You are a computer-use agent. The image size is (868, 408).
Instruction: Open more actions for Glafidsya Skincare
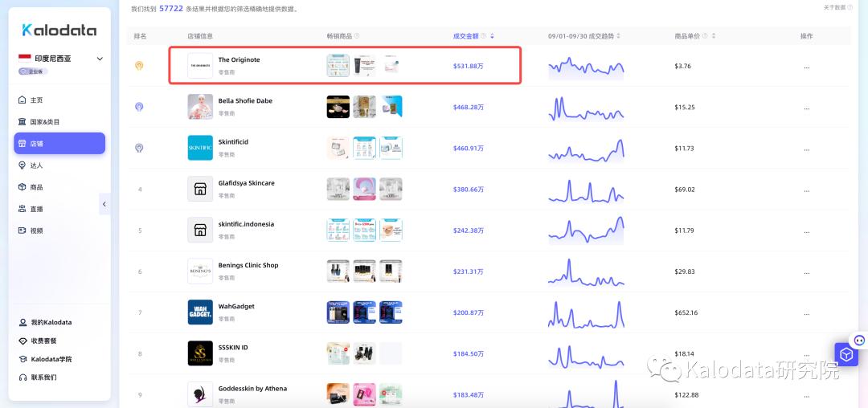[807, 190]
